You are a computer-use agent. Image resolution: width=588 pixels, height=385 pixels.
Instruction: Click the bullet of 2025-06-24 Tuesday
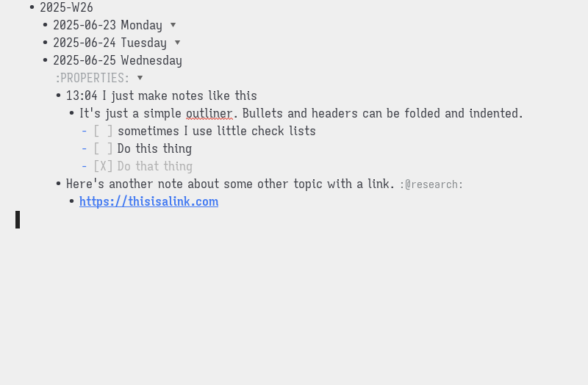(x=45, y=43)
